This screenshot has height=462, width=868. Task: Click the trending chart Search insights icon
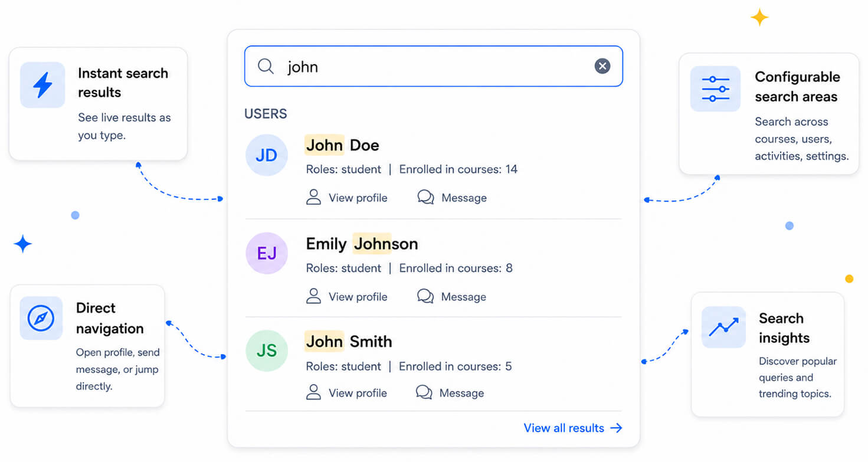723,327
